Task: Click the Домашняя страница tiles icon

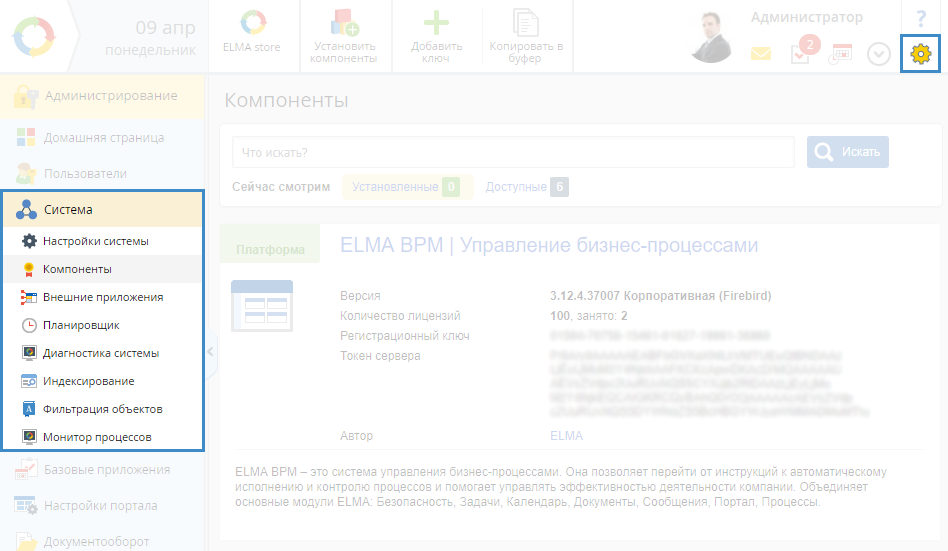Action: point(25,137)
